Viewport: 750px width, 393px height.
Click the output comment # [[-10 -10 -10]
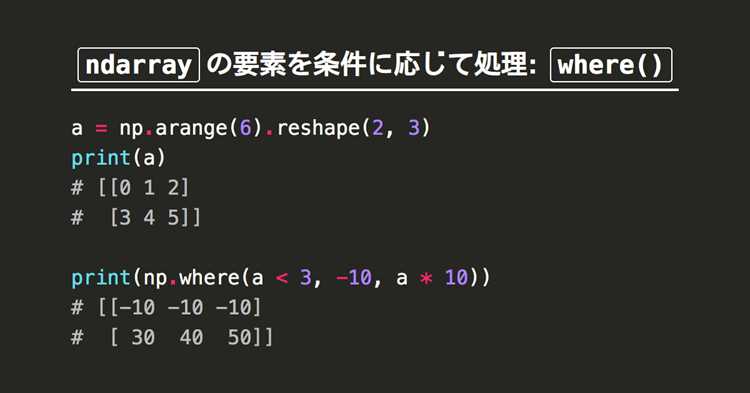pos(166,307)
